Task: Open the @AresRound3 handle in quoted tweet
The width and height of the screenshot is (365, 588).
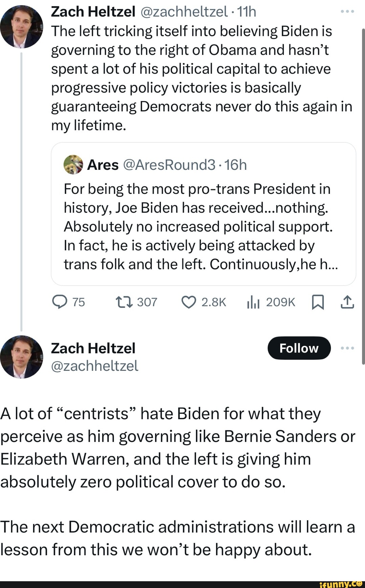Action: (x=169, y=165)
